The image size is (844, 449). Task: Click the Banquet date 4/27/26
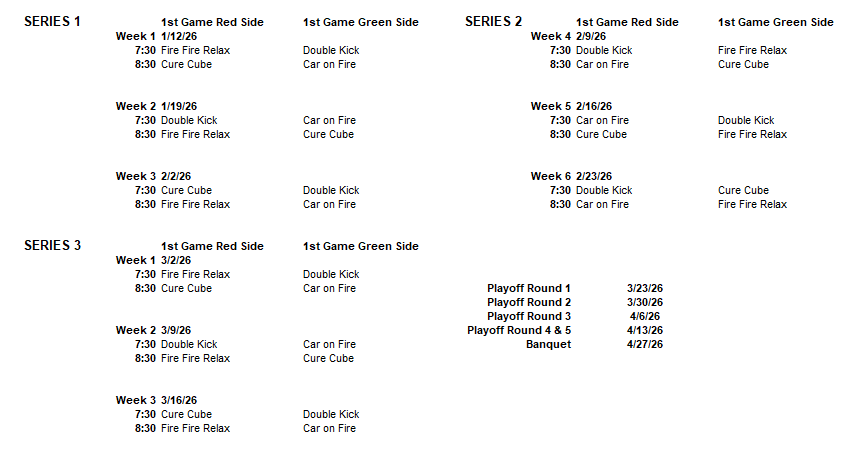(x=645, y=344)
